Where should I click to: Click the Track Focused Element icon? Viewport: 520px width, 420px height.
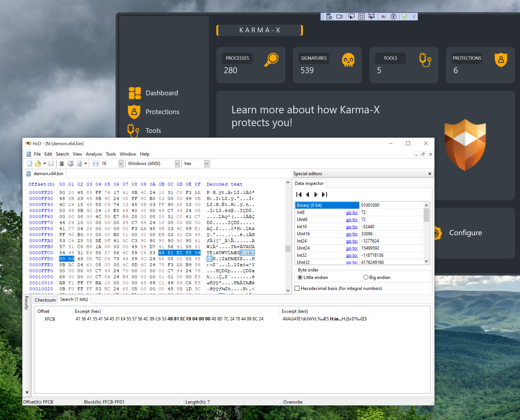372,17
